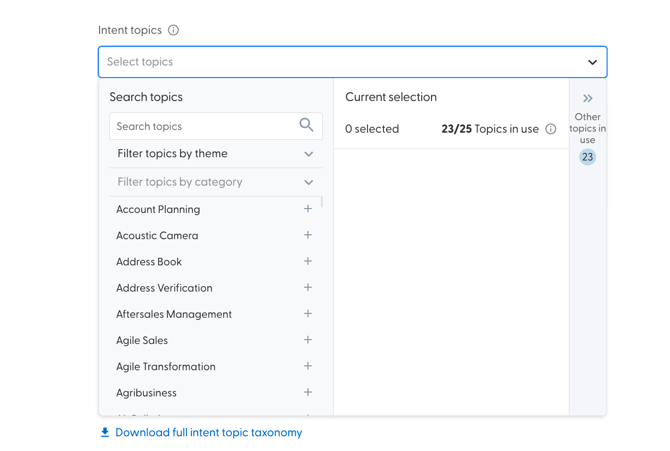Select the Agribusiness topic row
The width and height of the screenshot is (670, 451).
coord(147,393)
